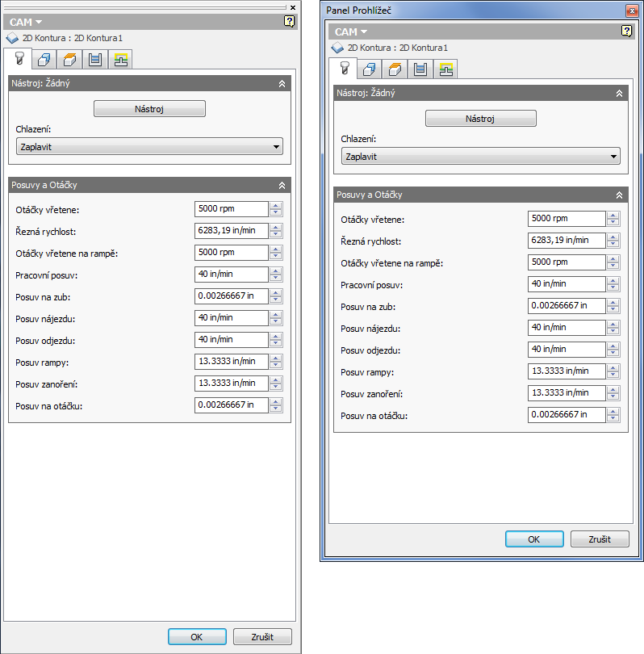Open CAM dropdown menu in Panel Prohlížeč

(350, 31)
